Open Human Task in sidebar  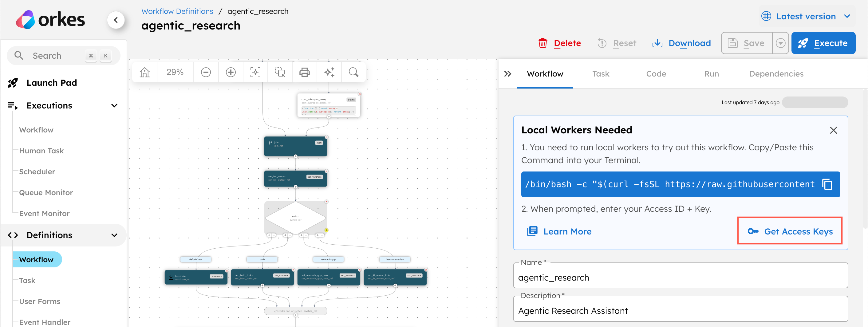pyautogui.click(x=41, y=151)
